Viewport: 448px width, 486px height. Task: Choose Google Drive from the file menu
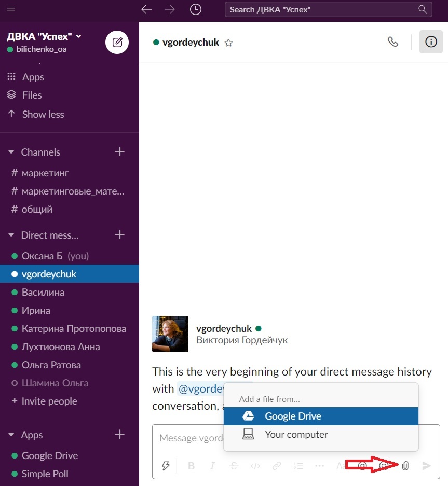[321, 416]
